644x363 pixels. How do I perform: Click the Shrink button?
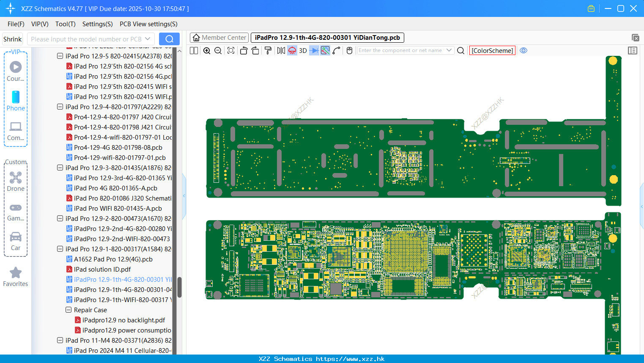(12, 39)
